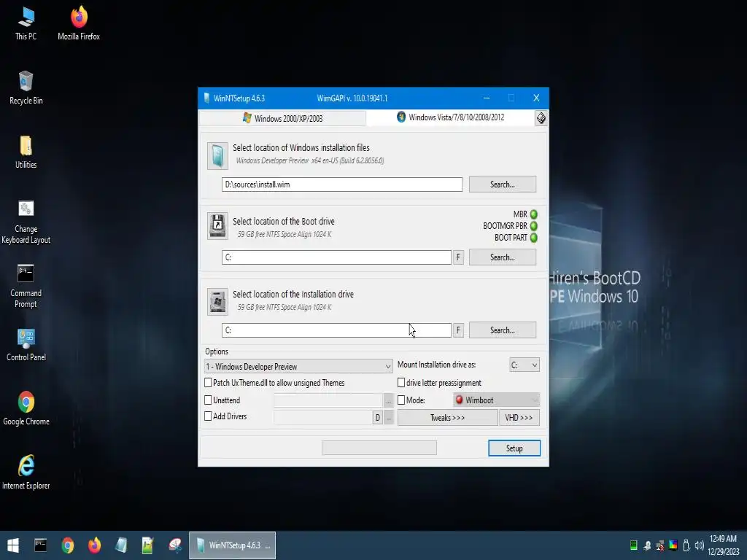Click the BOOT PART green status light
The width and height of the screenshot is (747, 560).
(x=533, y=237)
